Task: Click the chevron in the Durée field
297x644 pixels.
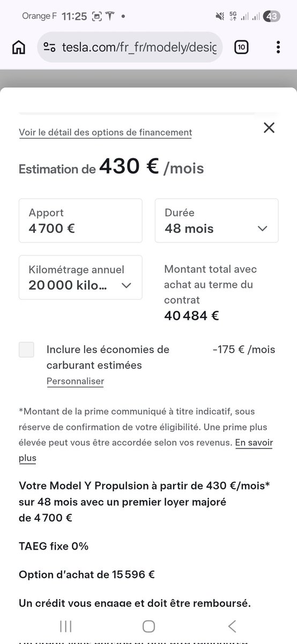Action: point(262,229)
